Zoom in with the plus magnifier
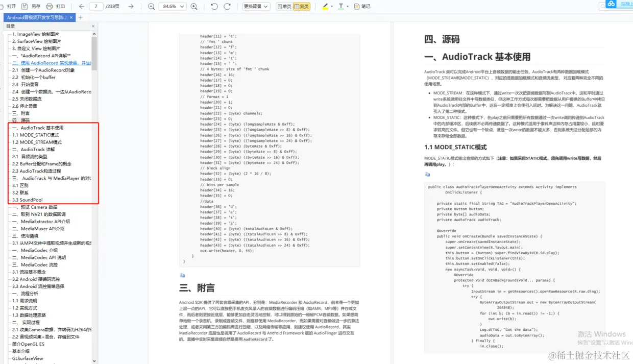Screen dimensions: 633x364 [194, 7]
